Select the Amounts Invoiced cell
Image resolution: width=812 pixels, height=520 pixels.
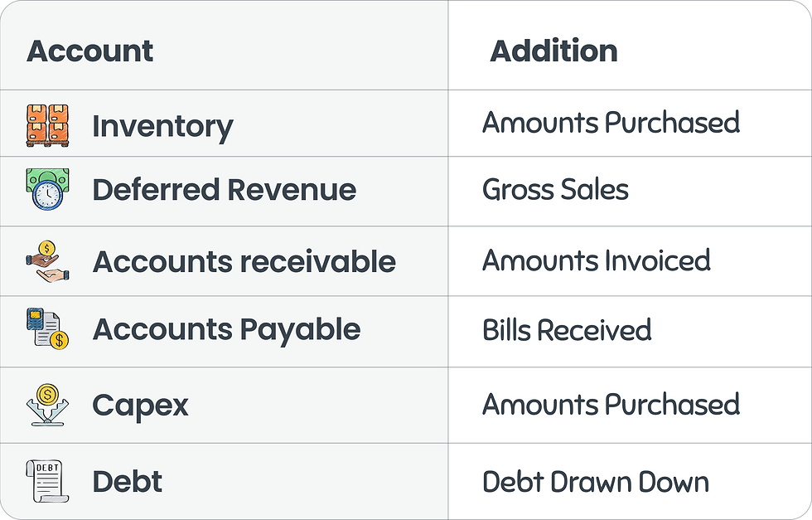pos(596,260)
